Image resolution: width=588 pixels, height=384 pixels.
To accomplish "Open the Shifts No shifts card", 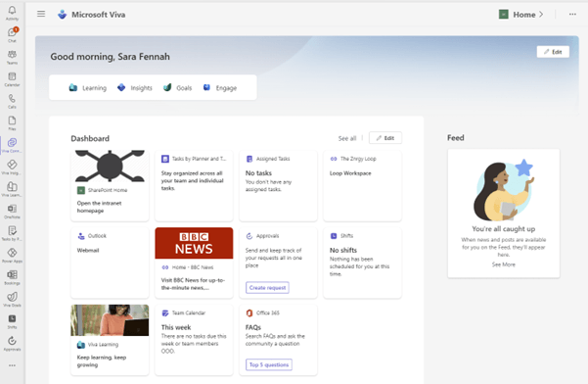I will point(362,263).
